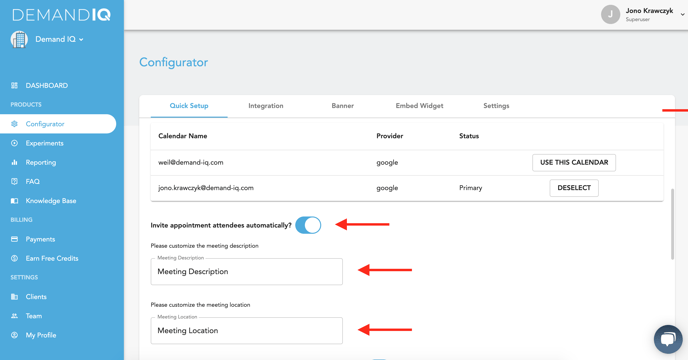Open the Payments page
This screenshot has width=688, height=360.
click(x=40, y=239)
